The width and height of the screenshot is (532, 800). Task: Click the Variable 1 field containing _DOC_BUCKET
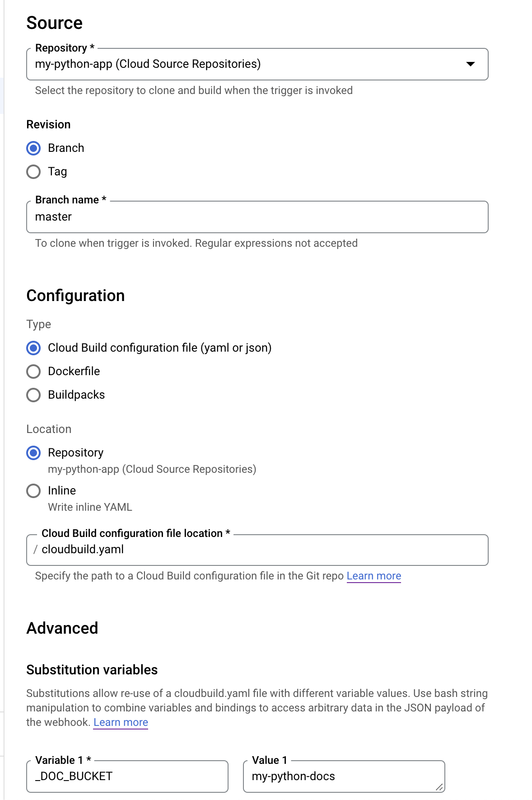pos(127,776)
